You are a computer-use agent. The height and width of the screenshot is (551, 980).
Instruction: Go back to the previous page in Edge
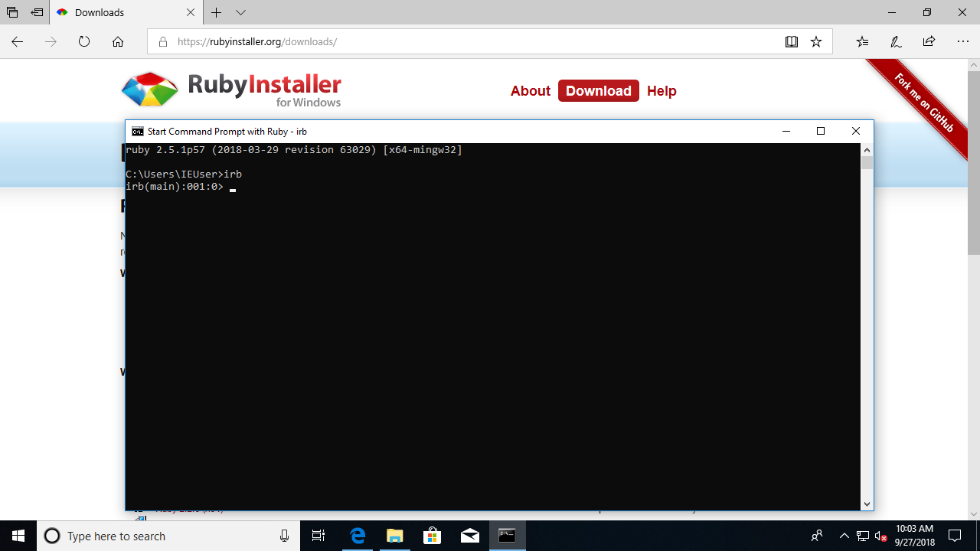tap(17, 42)
